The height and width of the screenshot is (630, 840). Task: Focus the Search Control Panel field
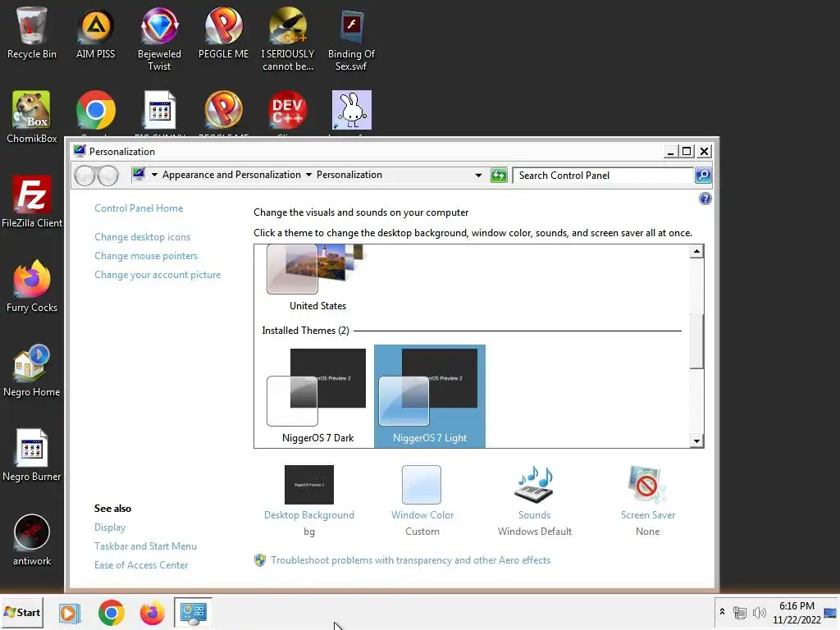click(x=603, y=176)
